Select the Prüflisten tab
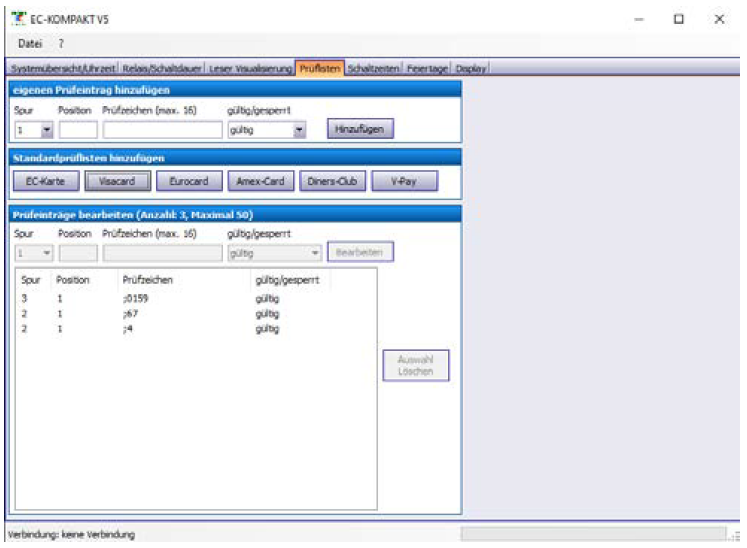747x548 pixels. [x=320, y=68]
